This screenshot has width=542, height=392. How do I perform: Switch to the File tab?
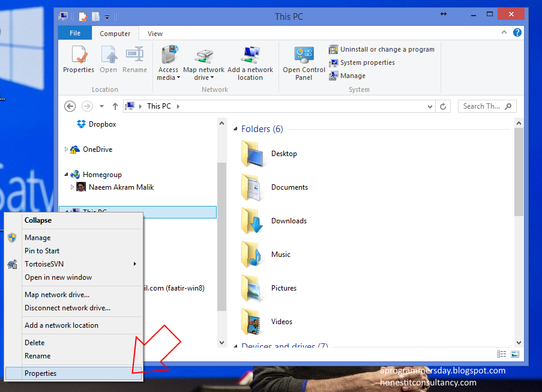[75, 33]
